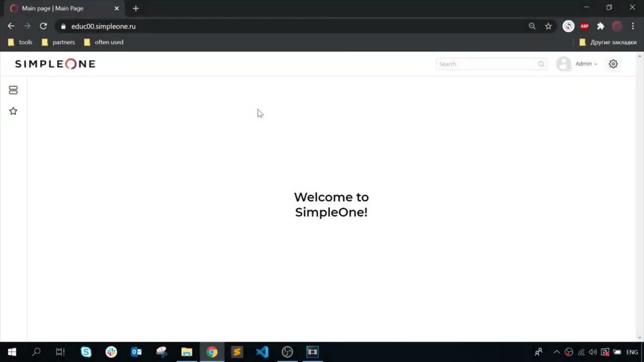Image resolution: width=644 pixels, height=362 pixels.
Task: Open the circular-arrows browser extension
Action: [x=569, y=26]
